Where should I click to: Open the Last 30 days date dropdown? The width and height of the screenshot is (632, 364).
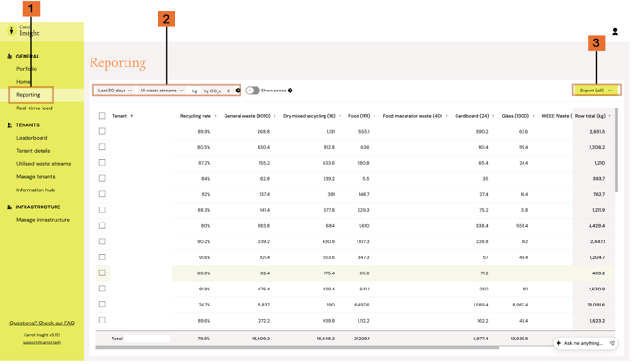pyautogui.click(x=115, y=91)
